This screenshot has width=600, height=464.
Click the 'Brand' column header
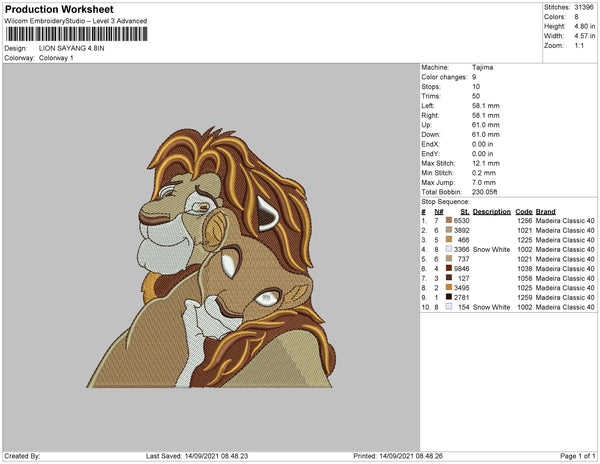pos(545,212)
